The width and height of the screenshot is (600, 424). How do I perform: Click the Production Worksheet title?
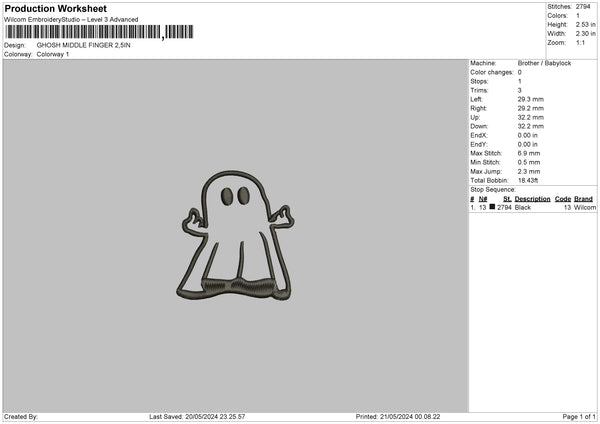(55, 8)
